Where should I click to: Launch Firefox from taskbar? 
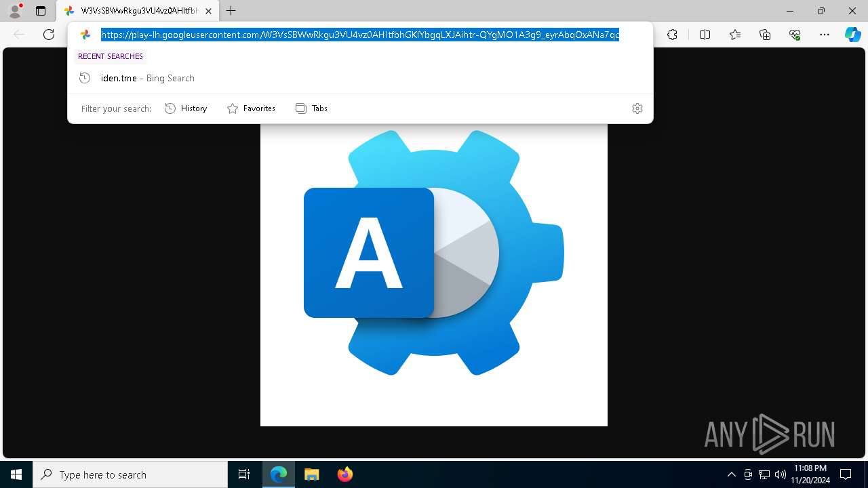pyautogui.click(x=344, y=474)
